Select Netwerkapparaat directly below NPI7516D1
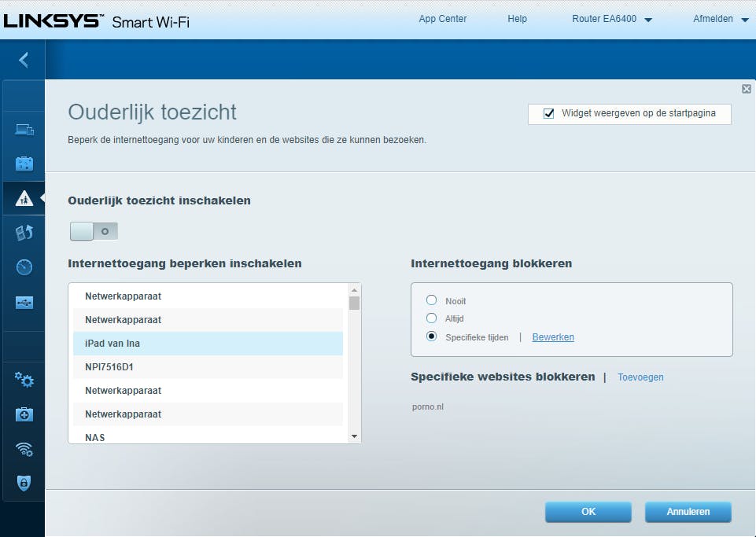This screenshot has height=537, width=756. tap(208, 391)
